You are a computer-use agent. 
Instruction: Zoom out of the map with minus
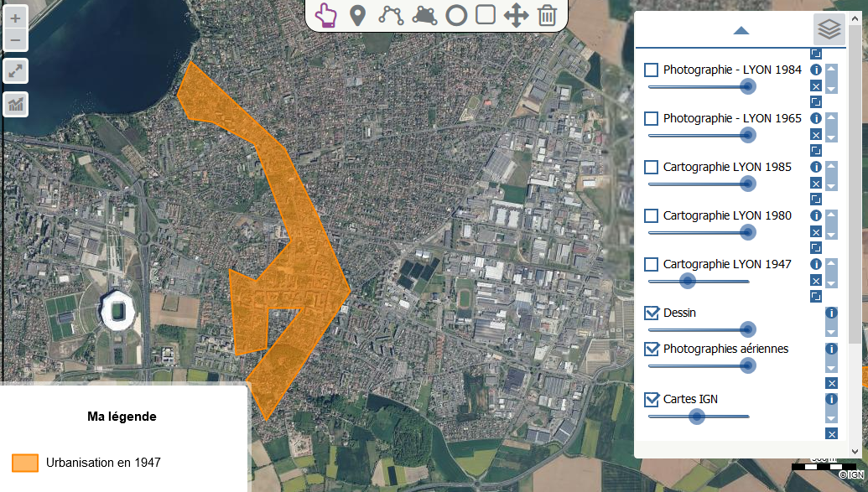(15, 39)
